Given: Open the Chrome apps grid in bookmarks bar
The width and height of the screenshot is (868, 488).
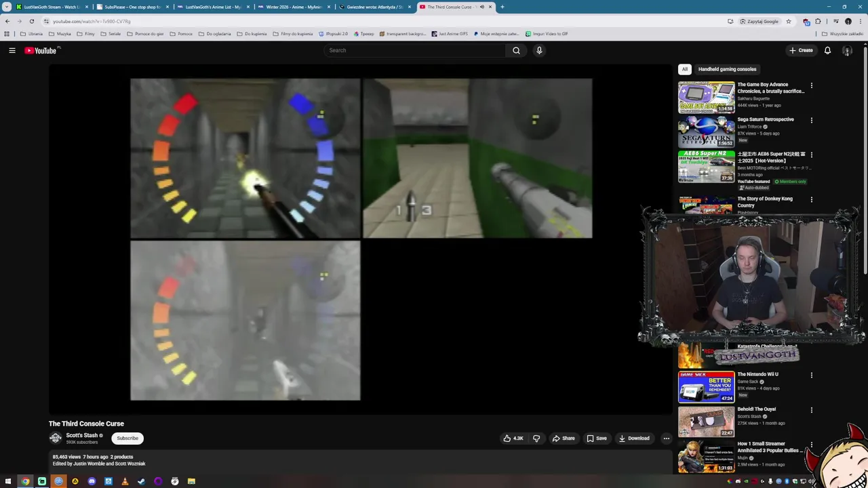Looking at the screenshot, I should coord(7,34).
